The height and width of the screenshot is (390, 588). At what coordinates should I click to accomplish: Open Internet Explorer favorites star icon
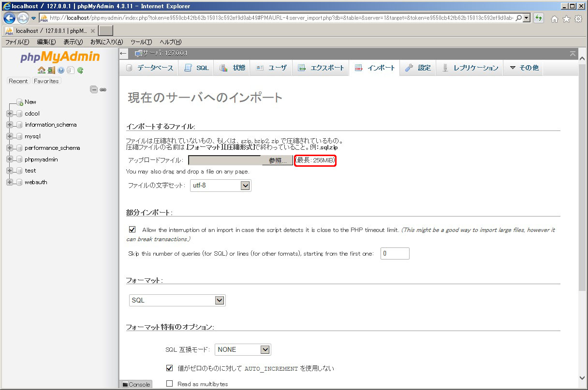(566, 19)
